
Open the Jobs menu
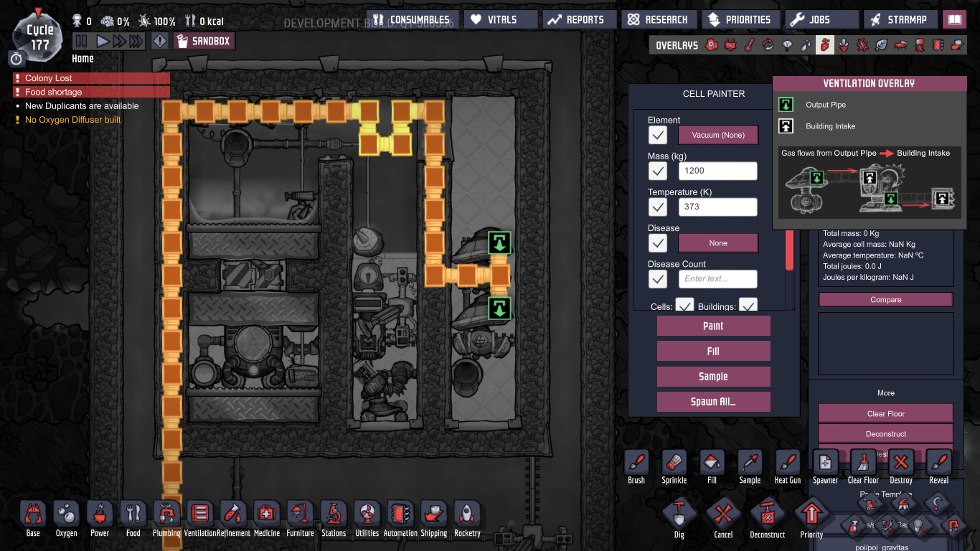(821, 19)
